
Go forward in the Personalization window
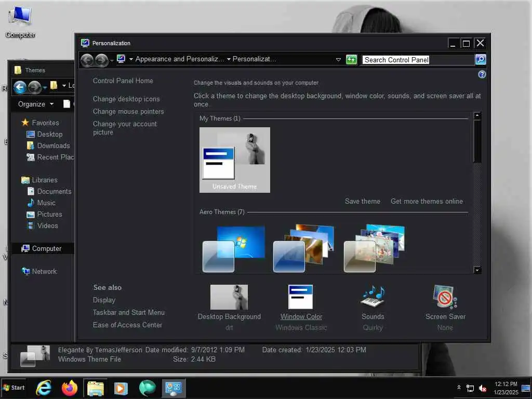pyautogui.click(x=101, y=60)
